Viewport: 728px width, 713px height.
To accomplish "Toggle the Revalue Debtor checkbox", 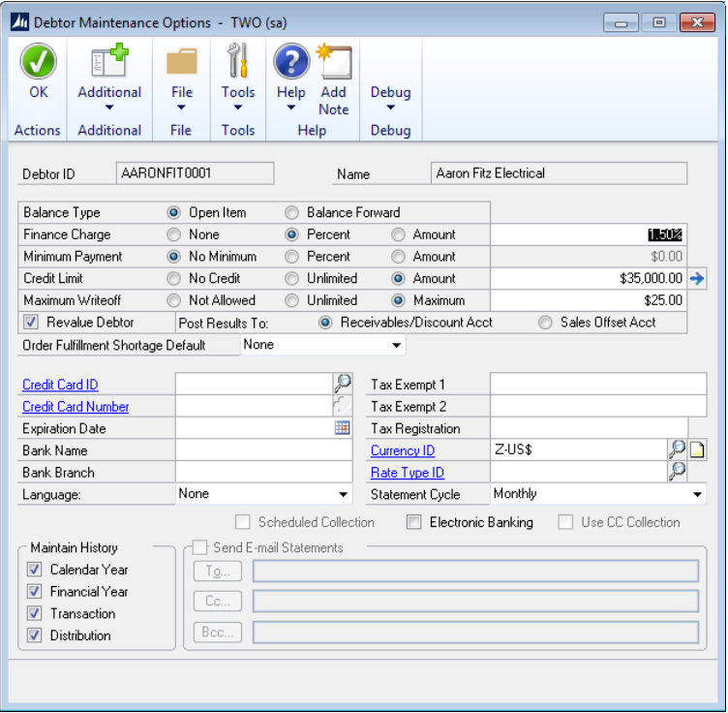I will [32, 323].
